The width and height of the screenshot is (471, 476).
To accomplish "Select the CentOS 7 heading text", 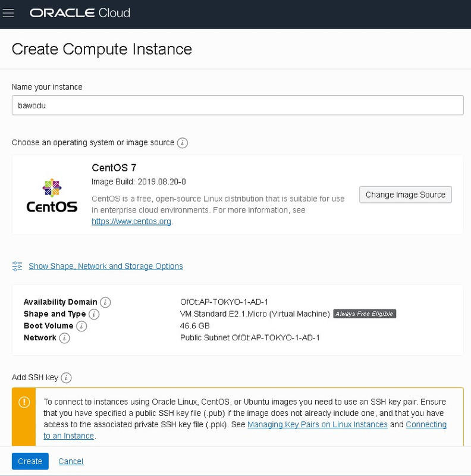I will pos(114,168).
